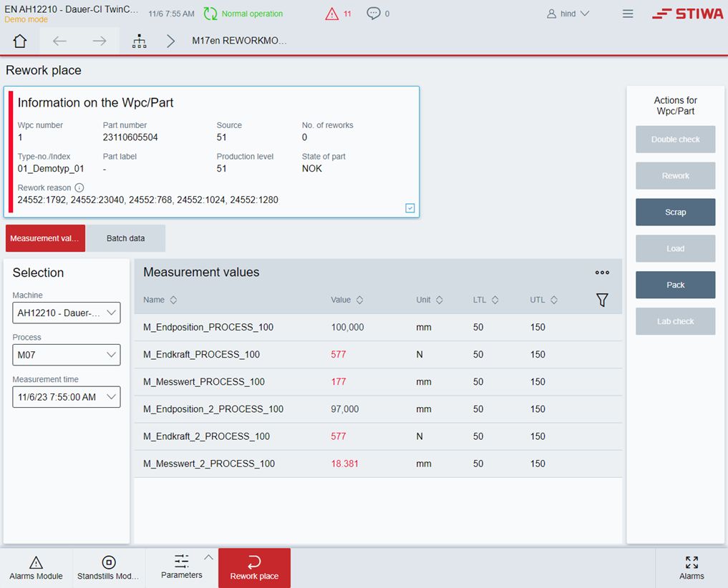Click the Rework reason info icon
Screen dimensions: 728x588
79,187
